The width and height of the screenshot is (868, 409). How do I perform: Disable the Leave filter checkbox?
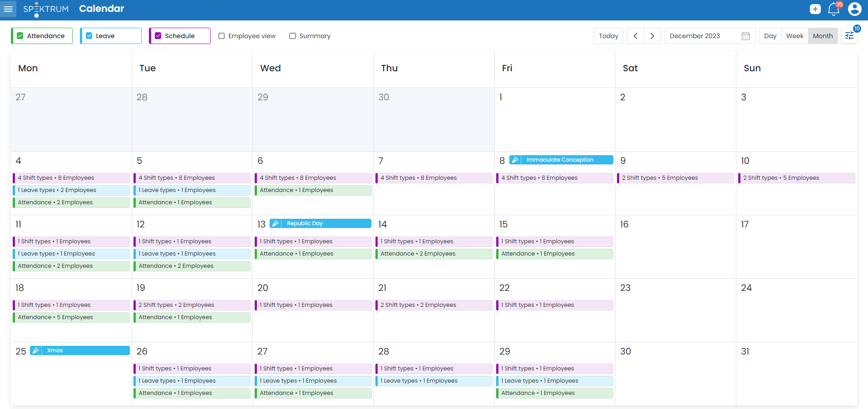(89, 35)
